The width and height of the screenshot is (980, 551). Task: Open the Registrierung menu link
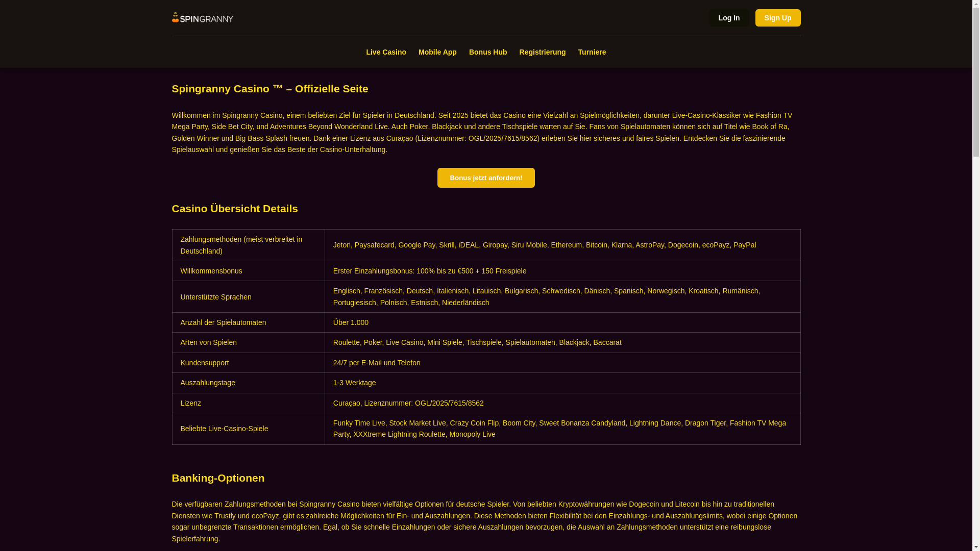tap(543, 52)
